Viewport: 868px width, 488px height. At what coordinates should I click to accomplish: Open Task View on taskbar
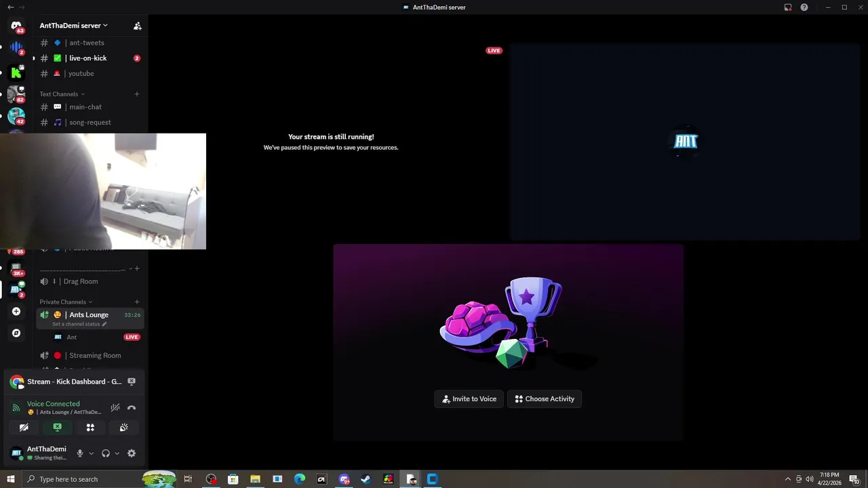pyautogui.click(x=188, y=479)
